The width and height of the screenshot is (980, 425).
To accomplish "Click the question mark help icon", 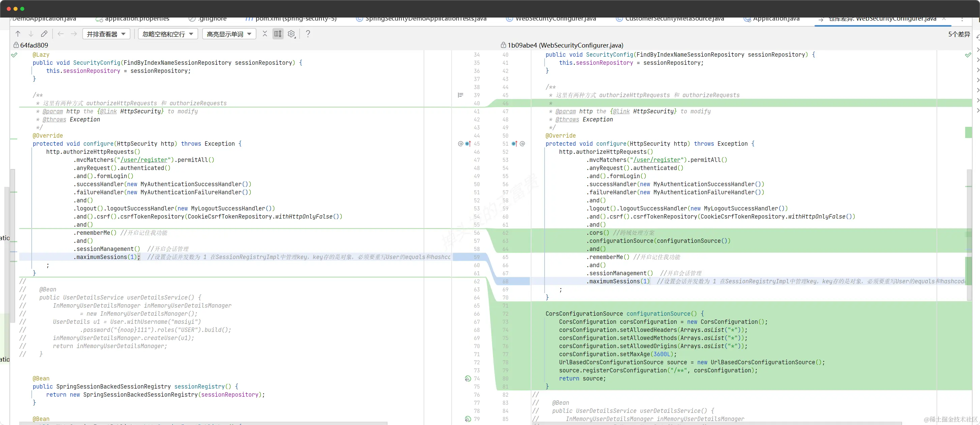I will click(308, 34).
